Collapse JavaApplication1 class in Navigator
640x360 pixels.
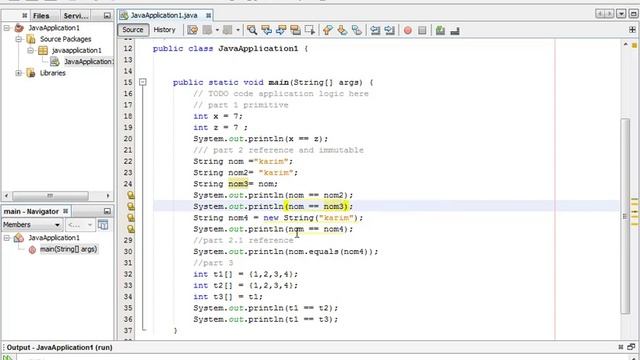click(7, 238)
